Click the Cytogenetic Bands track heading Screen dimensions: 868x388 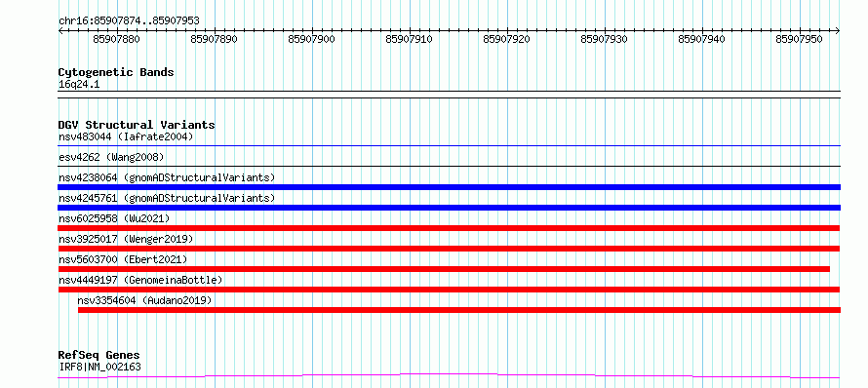[116, 72]
